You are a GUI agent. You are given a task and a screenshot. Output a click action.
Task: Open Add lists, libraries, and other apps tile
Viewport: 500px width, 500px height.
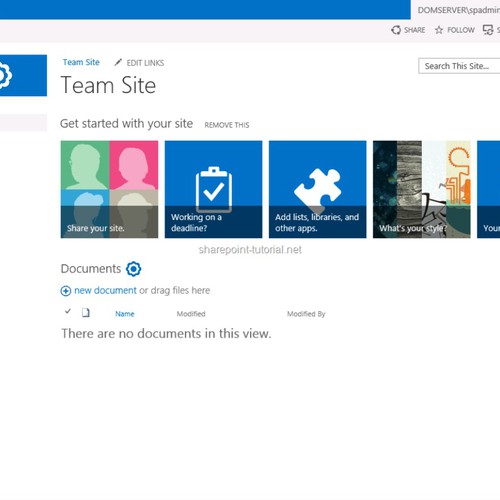318,189
